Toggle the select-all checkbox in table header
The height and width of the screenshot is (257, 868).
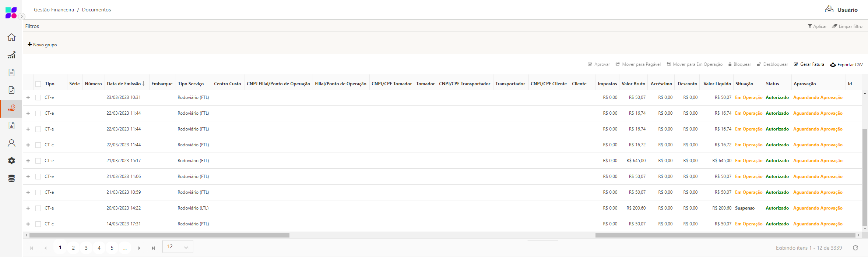[38, 84]
